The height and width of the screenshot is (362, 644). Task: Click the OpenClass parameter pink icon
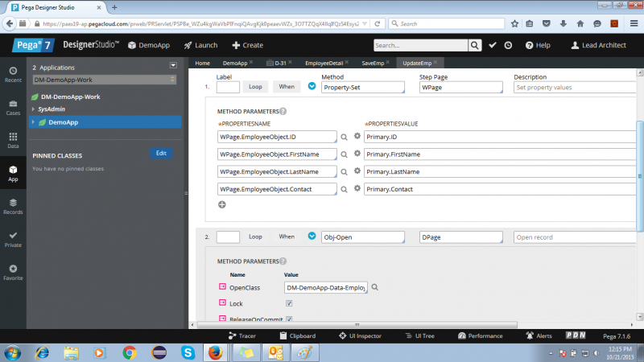222,286
